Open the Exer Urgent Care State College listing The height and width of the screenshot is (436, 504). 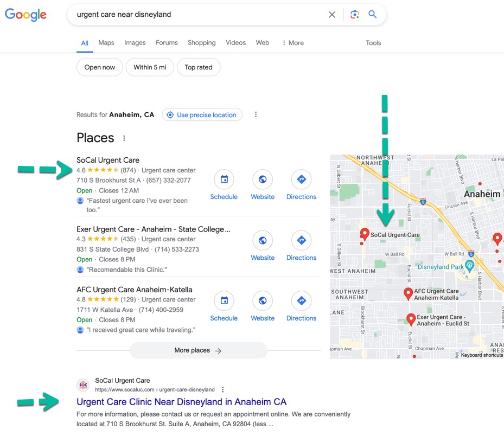tap(154, 229)
